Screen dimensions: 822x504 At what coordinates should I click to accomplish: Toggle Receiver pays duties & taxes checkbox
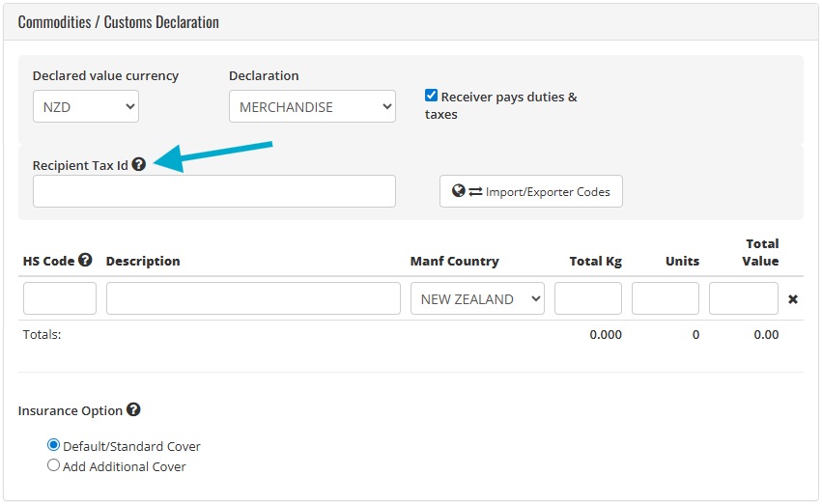coord(432,96)
